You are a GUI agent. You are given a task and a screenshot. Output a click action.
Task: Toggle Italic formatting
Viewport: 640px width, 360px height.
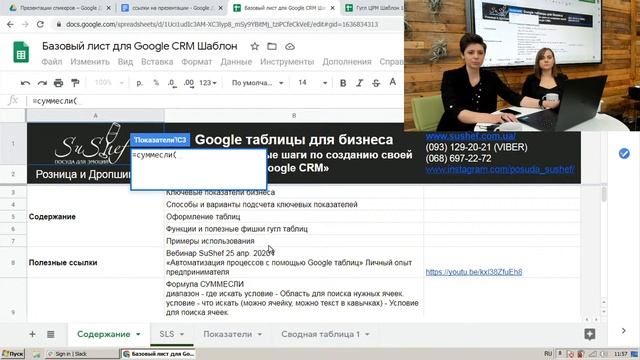pyautogui.click(x=360, y=83)
